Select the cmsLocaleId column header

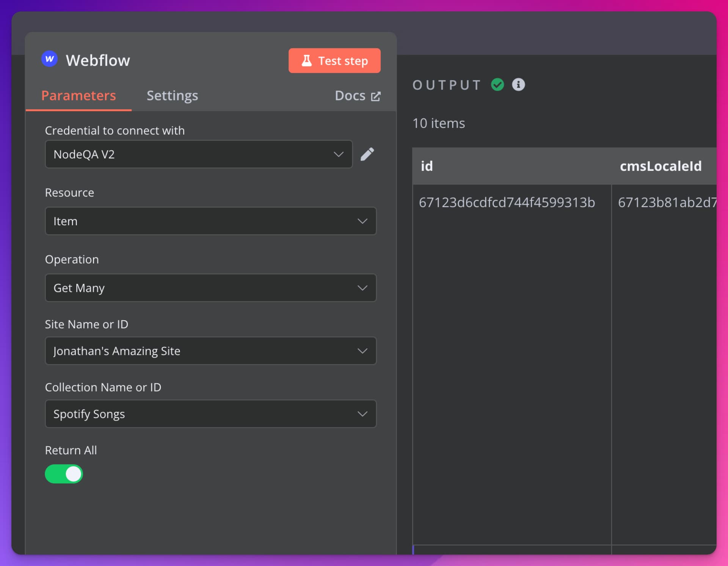[661, 166]
